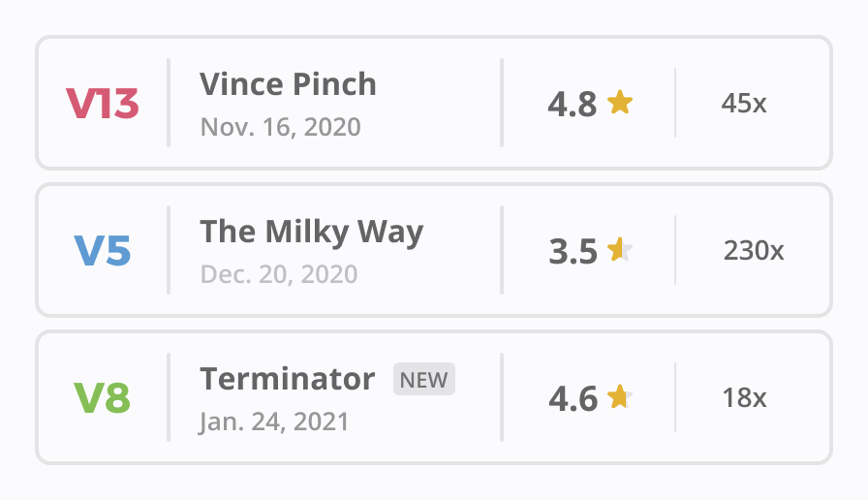The image size is (868, 500).
Task: Open The Milky Way route
Action: 311,232
